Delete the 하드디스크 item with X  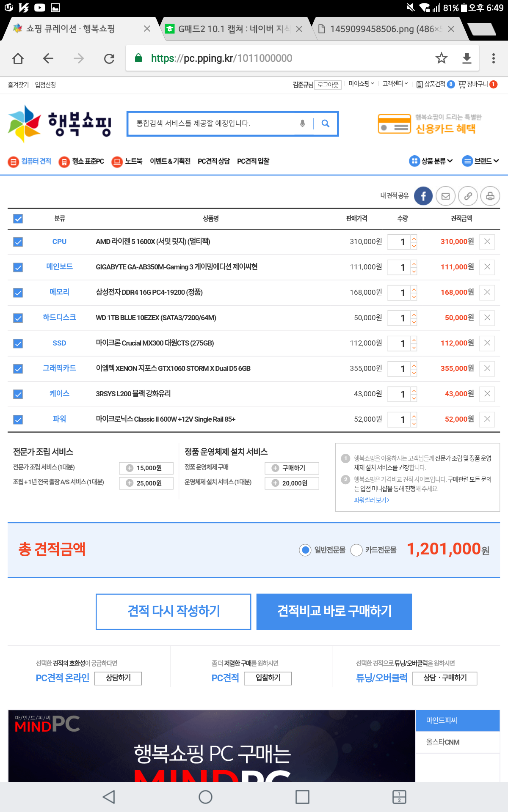click(487, 318)
